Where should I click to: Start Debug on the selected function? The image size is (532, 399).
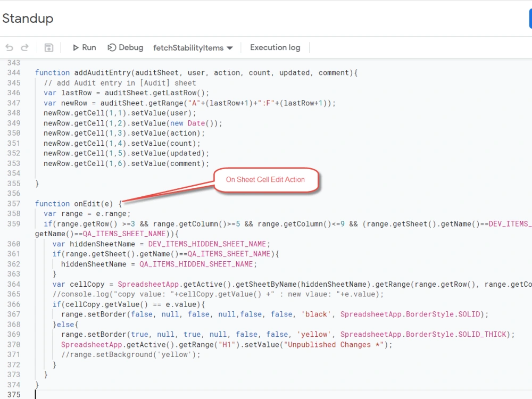tap(125, 47)
